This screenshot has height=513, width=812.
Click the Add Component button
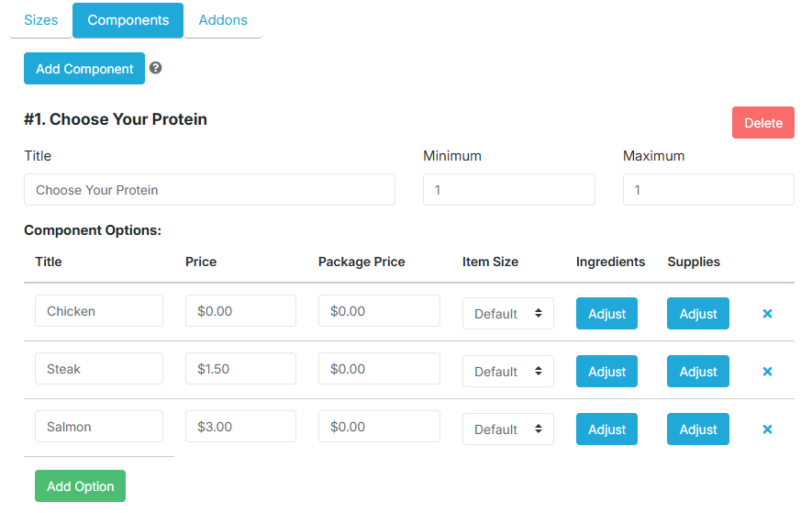pyautogui.click(x=84, y=69)
